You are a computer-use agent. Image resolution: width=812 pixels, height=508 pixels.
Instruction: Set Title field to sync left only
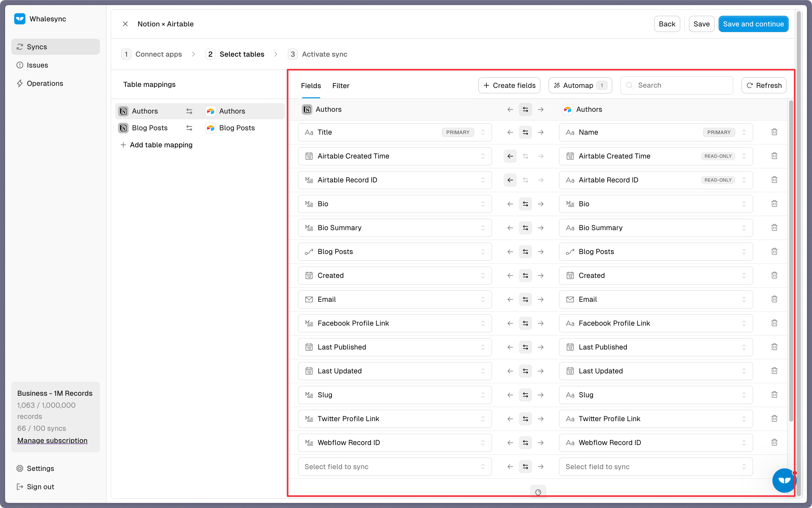510,132
